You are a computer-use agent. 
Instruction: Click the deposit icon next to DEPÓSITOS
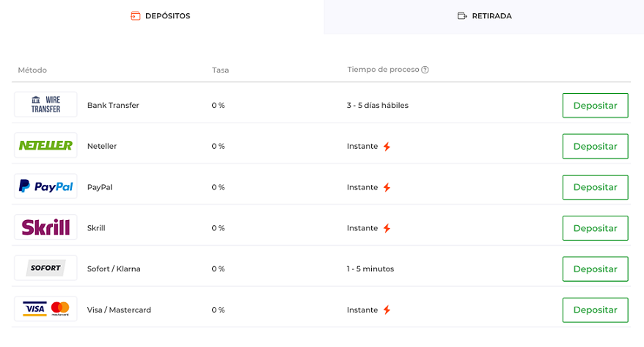pyautogui.click(x=136, y=16)
